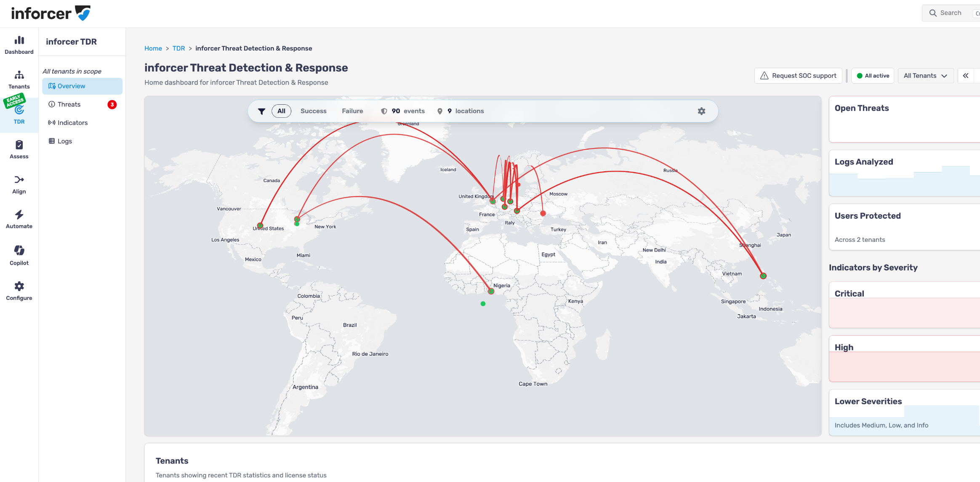Click the Rio de Janeiro map label
This screenshot has width=980, height=482.
370,354
